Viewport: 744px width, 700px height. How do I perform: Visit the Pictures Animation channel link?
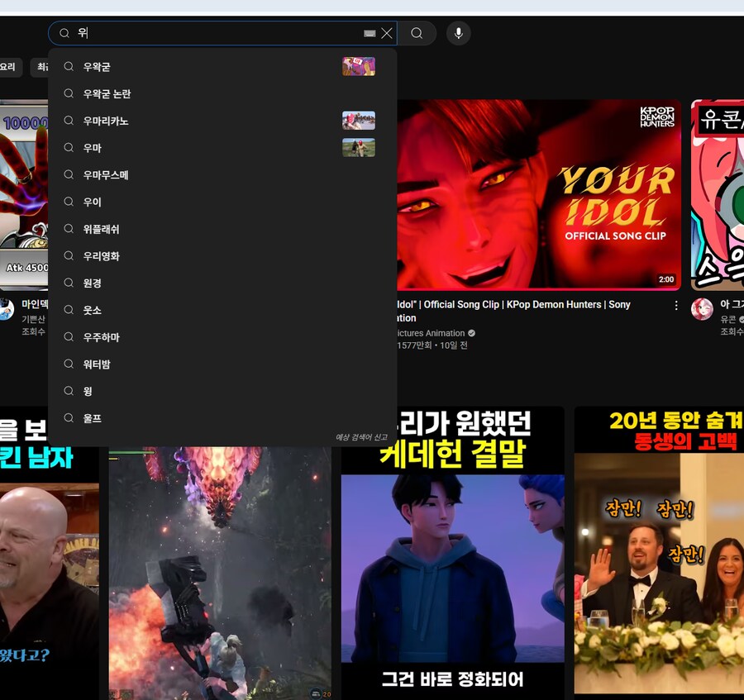click(x=431, y=333)
